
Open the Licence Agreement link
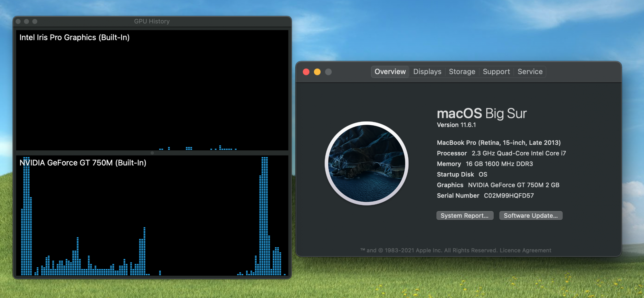point(526,250)
